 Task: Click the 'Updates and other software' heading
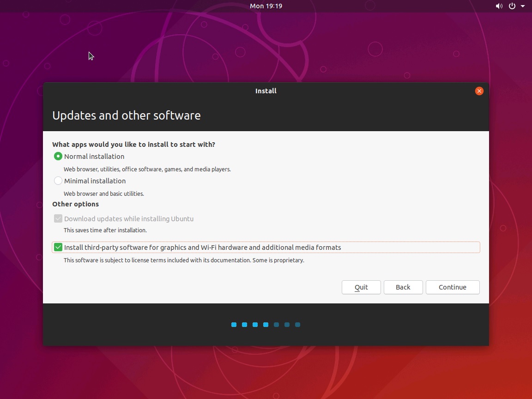tap(126, 115)
